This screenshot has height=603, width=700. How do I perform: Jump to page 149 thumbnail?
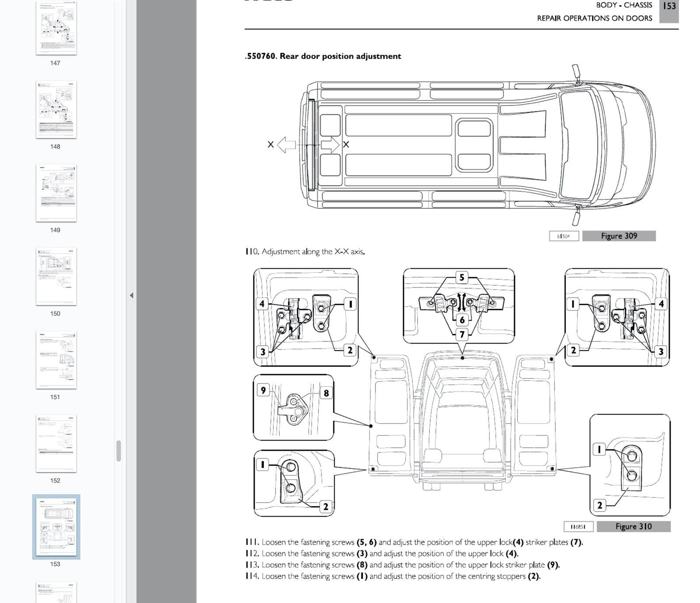[x=56, y=193]
